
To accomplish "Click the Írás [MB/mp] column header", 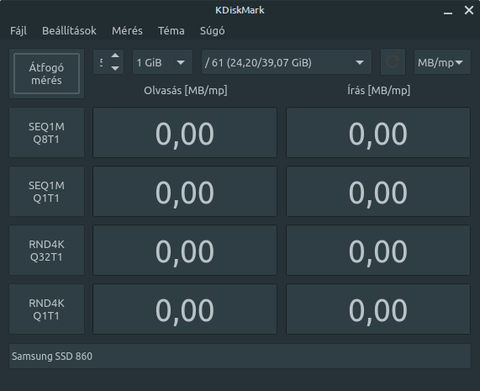I will coord(378,90).
